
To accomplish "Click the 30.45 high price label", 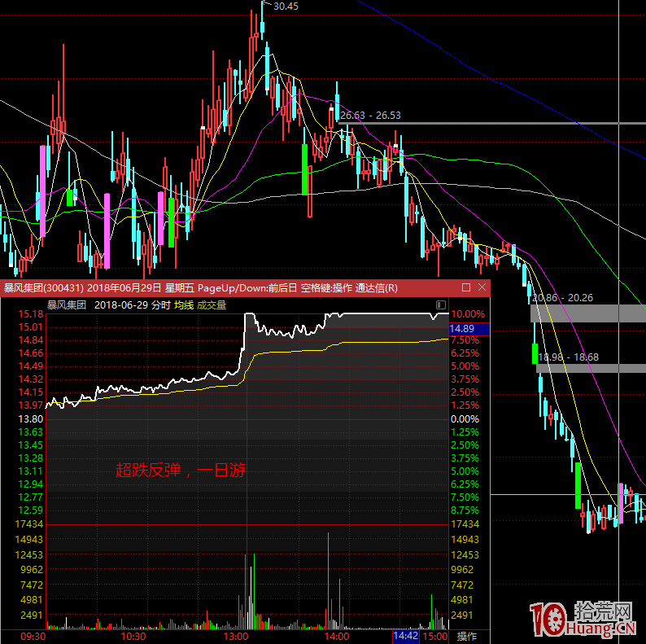I will click(286, 7).
